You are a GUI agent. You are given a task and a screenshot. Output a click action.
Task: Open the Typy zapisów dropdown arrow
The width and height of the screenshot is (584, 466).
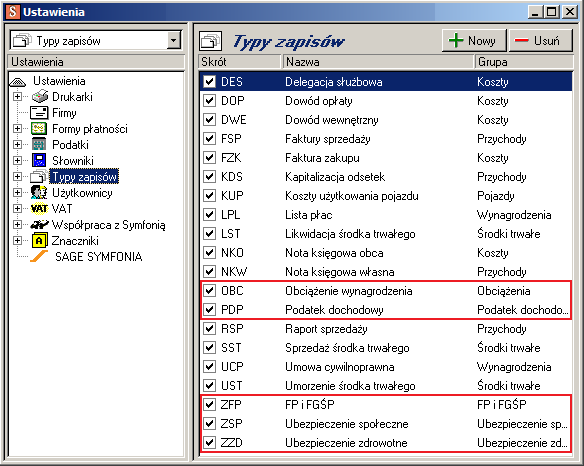tap(174, 40)
